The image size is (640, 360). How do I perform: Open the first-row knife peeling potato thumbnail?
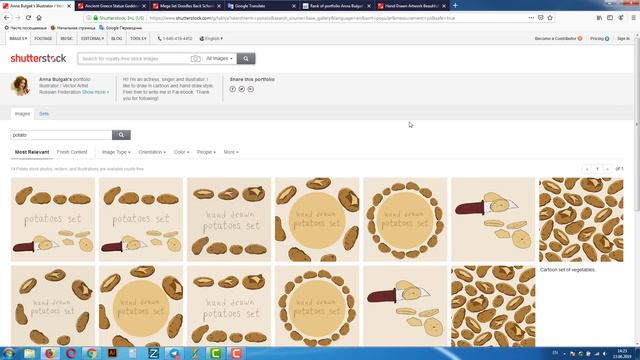point(493,219)
